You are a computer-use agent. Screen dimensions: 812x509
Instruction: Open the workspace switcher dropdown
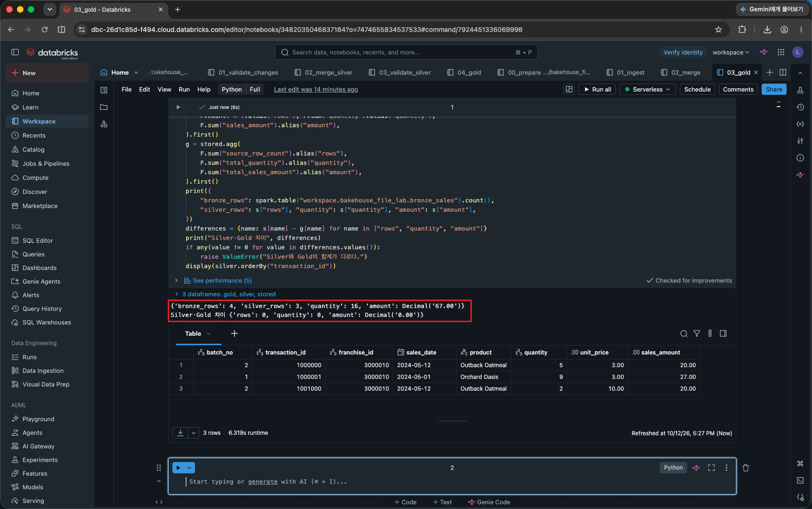pos(731,52)
